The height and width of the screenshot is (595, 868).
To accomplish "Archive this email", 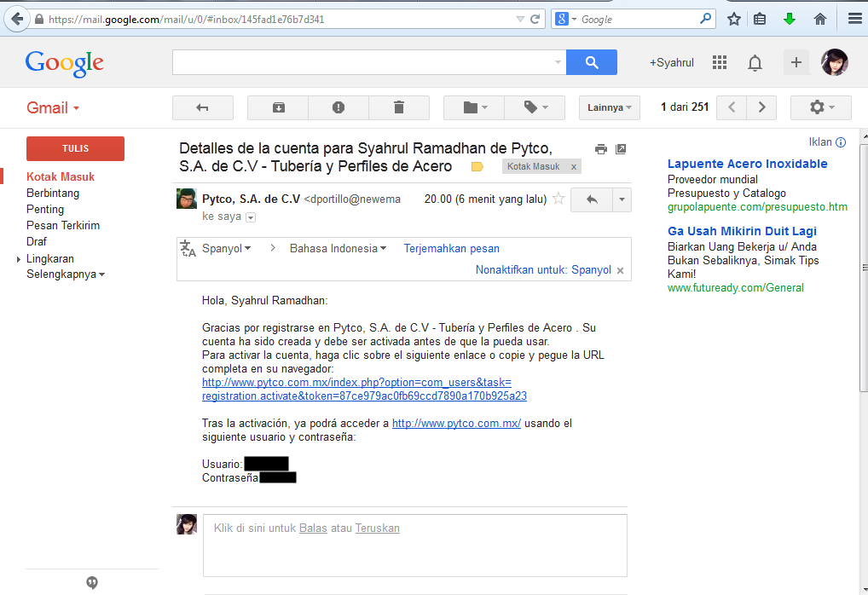I will (279, 107).
